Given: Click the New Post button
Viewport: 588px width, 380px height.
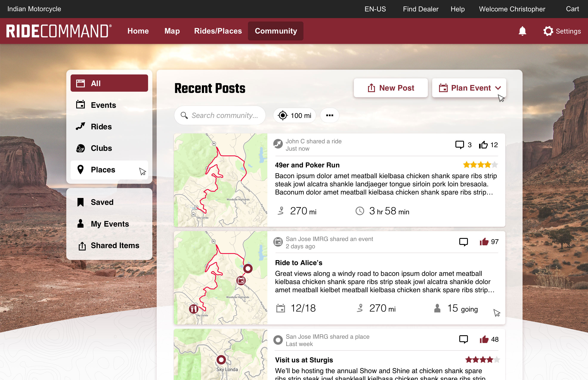Looking at the screenshot, I should point(391,88).
